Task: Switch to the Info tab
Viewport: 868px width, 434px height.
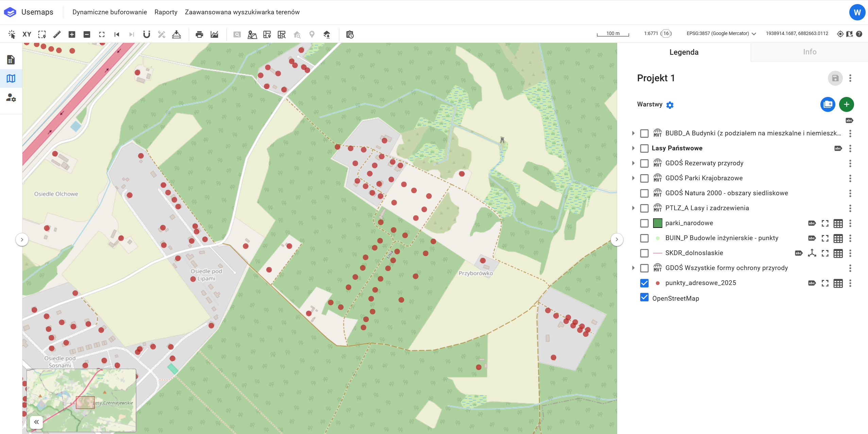Action: click(809, 52)
